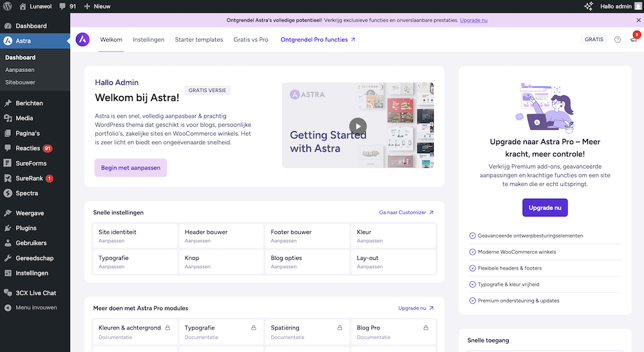Open Knop quick setting
The height and width of the screenshot is (352, 644).
(221, 262)
